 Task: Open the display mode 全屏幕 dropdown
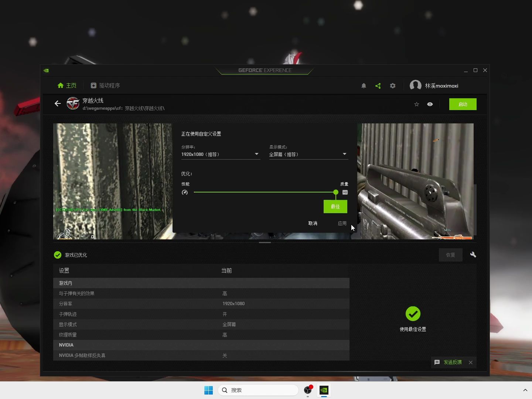(308, 154)
